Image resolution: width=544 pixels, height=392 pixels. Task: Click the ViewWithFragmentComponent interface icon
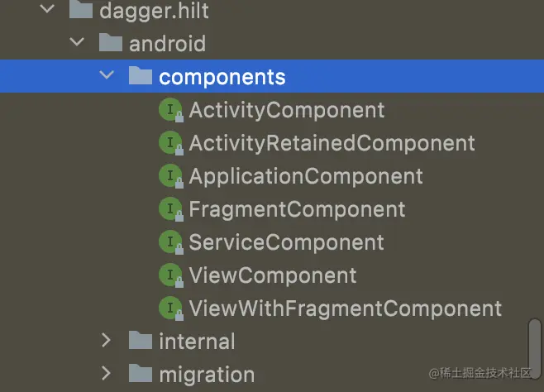coord(169,308)
